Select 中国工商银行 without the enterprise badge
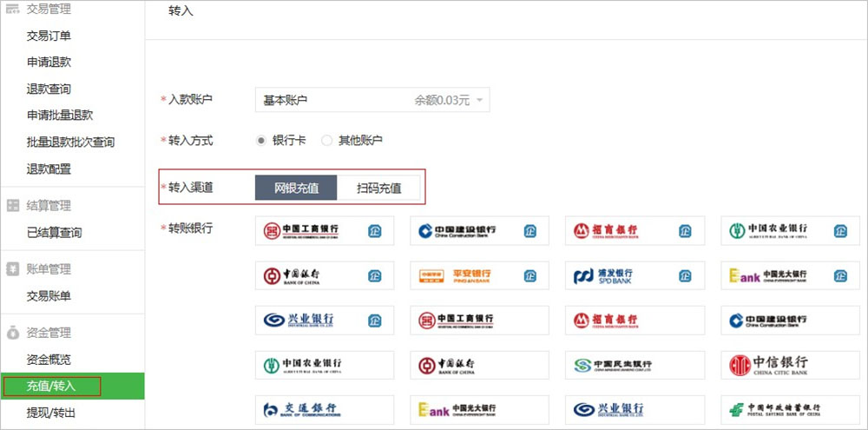 coord(479,320)
